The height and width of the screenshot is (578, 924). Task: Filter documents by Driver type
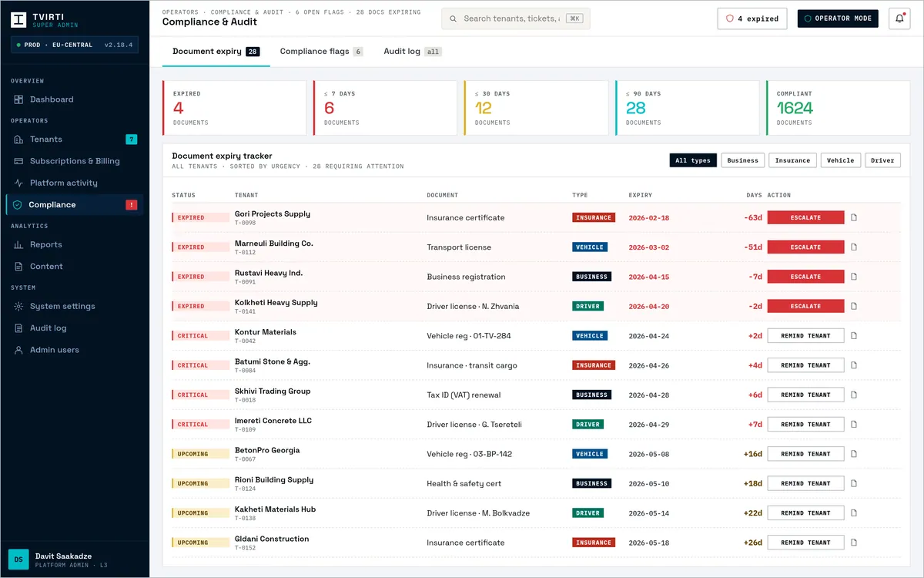tap(882, 160)
